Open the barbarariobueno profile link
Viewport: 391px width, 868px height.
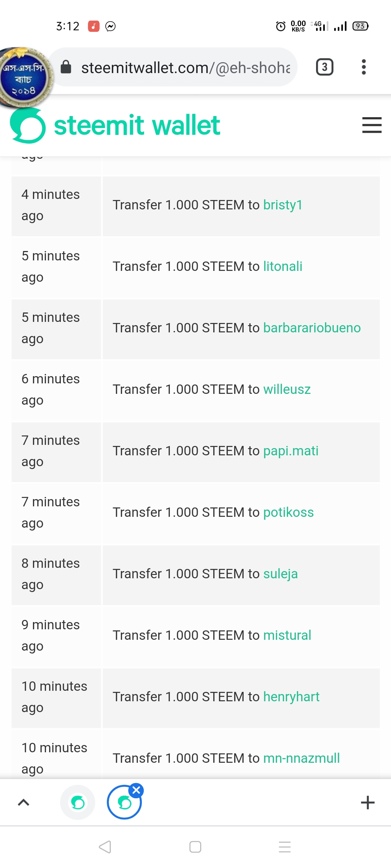pos(312,328)
